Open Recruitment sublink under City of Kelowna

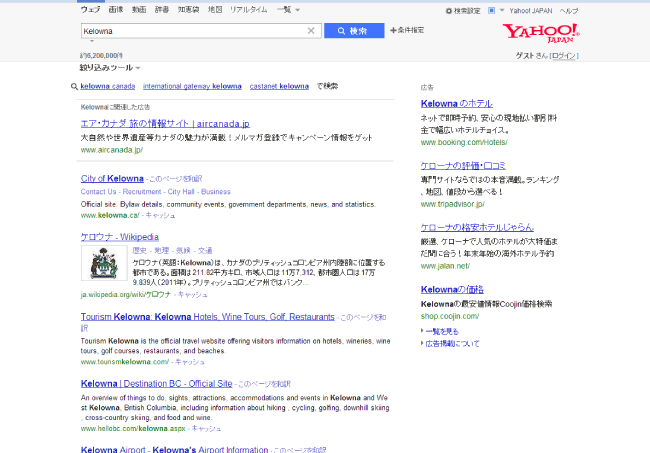click(x=142, y=192)
